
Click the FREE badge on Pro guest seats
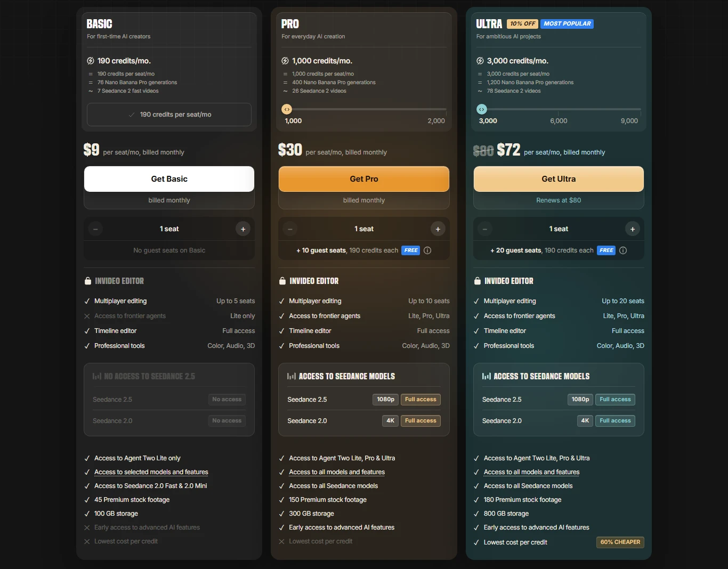pos(411,250)
